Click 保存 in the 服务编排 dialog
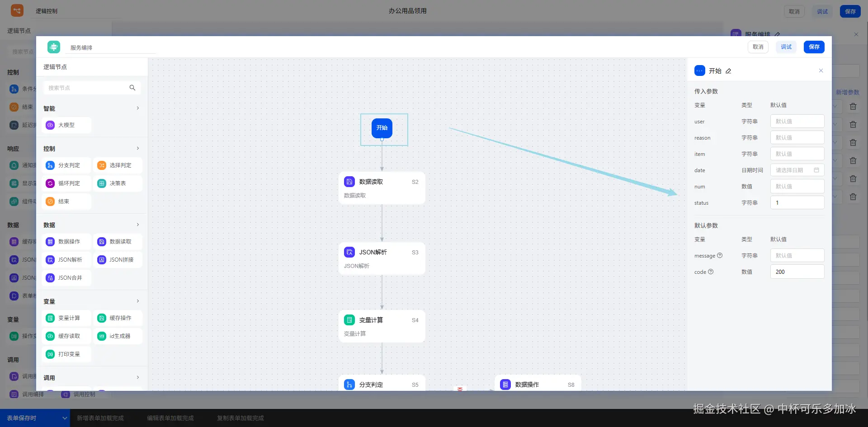This screenshot has width=868, height=427. [814, 47]
